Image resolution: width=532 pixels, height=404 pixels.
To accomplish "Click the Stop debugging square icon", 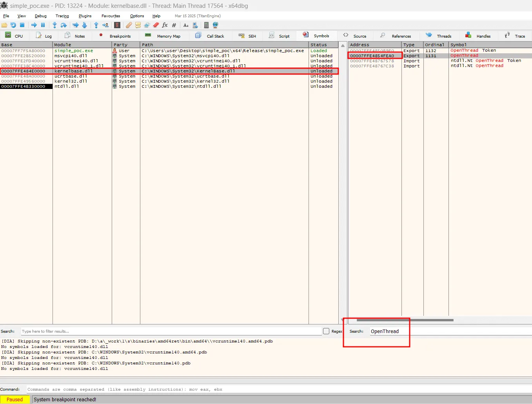I will (x=22, y=25).
